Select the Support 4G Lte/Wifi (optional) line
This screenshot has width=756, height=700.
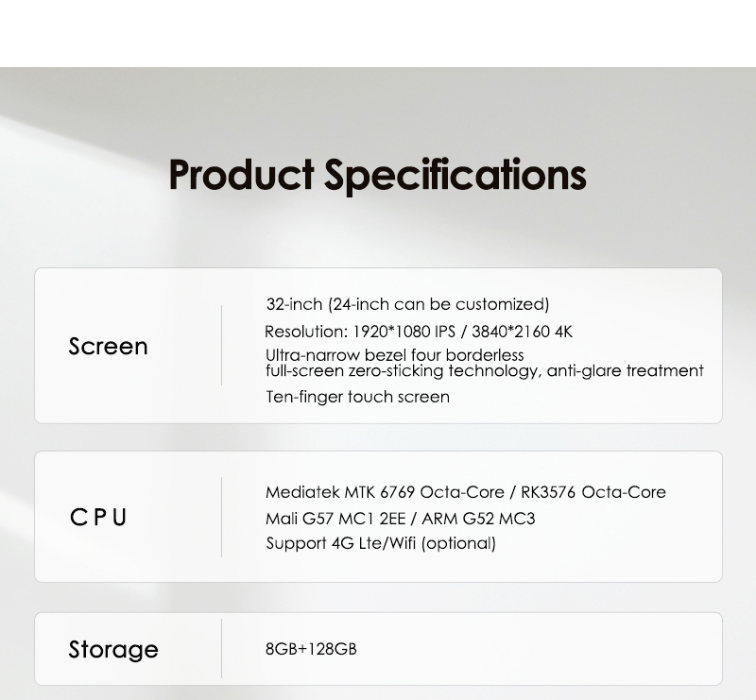[380, 543]
